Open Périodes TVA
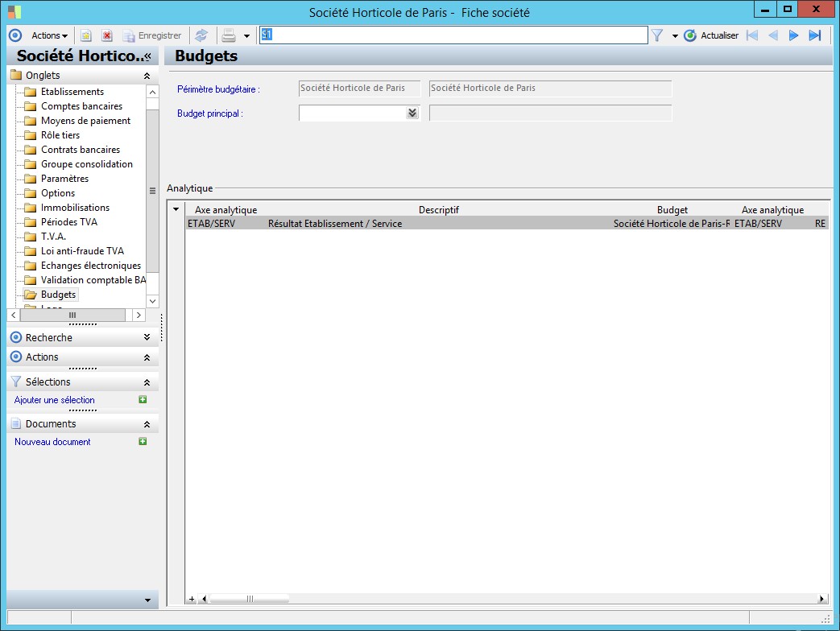The height and width of the screenshot is (631, 840). (x=69, y=221)
